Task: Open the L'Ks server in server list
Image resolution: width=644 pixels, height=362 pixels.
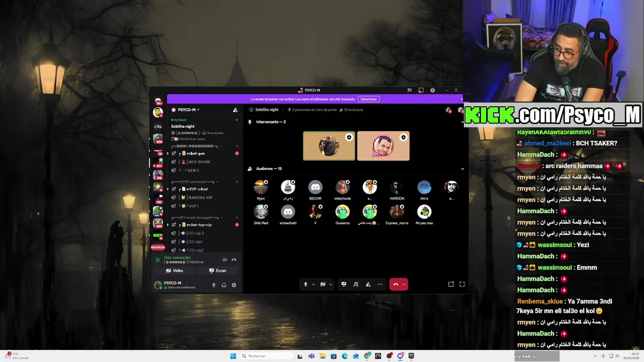Action: pos(158,127)
